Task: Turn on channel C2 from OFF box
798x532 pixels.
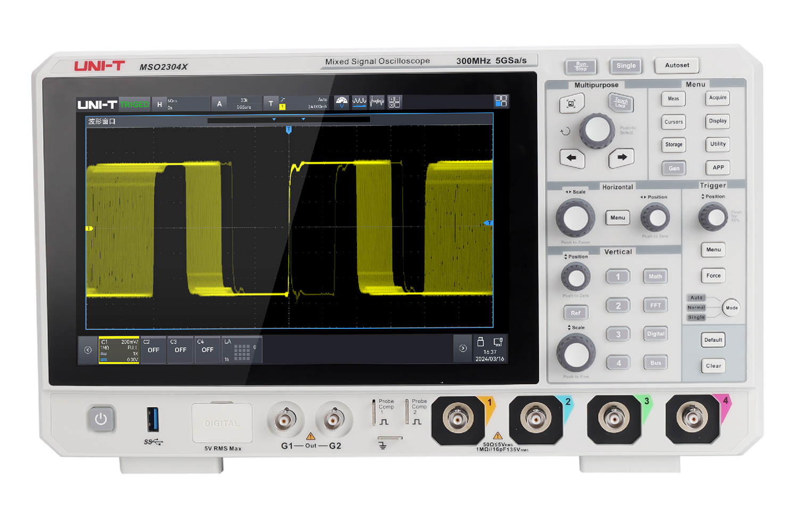Action: point(153,350)
